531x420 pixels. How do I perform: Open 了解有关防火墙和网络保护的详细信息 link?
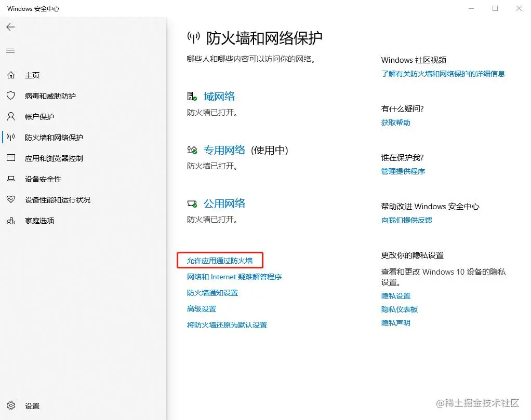(443, 74)
